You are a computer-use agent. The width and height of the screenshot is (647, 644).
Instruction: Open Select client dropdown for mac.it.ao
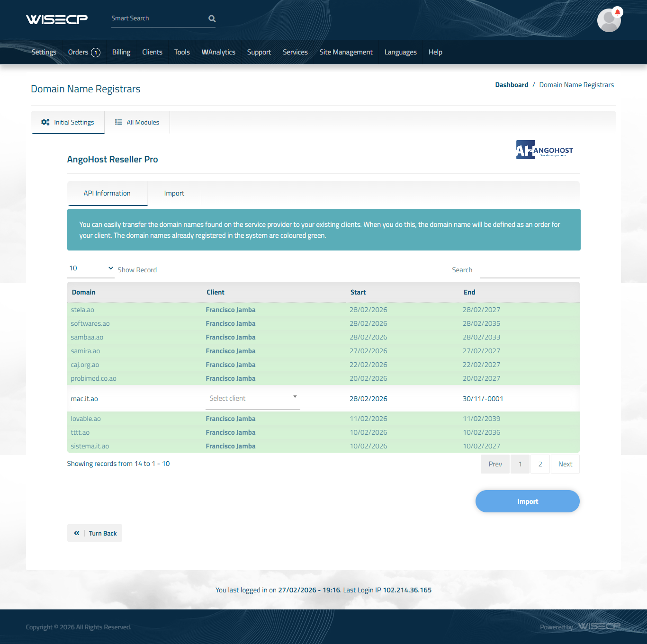point(253,398)
